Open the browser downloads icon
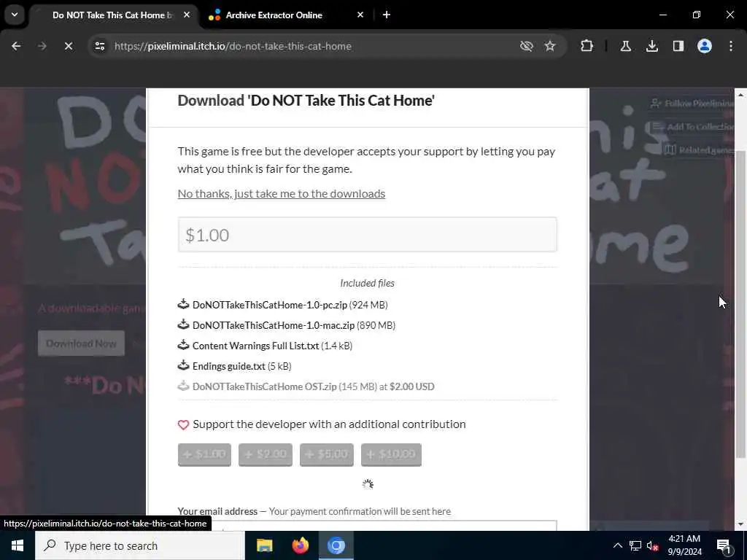This screenshot has width=747, height=560. 651,46
